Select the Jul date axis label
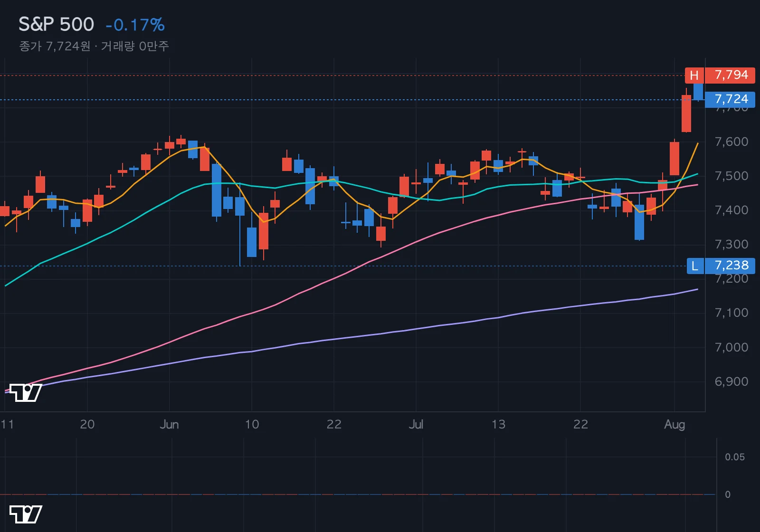Screen dimensions: 760x532 click(x=416, y=424)
